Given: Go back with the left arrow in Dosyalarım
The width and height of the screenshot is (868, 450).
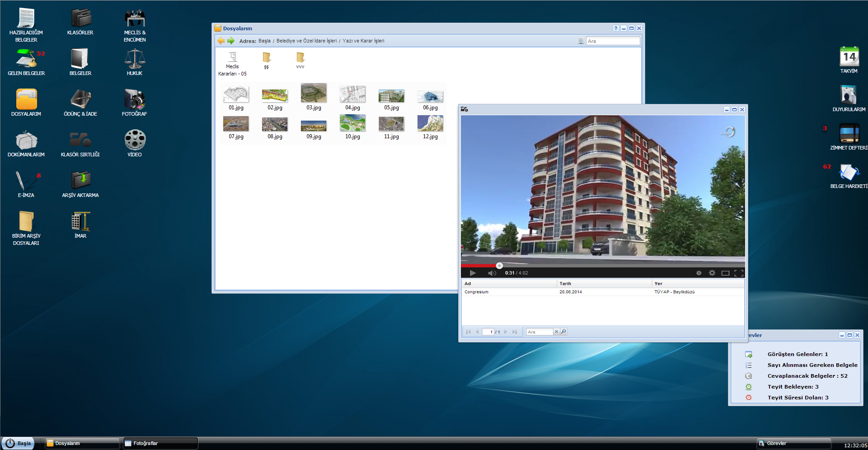Looking at the screenshot, I should [x=221, y=41].
